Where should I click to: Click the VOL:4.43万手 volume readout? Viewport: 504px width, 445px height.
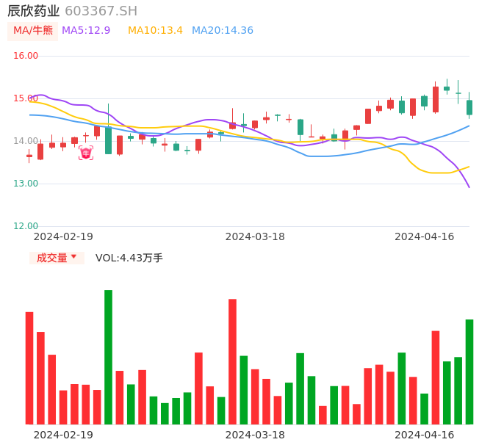129,258
